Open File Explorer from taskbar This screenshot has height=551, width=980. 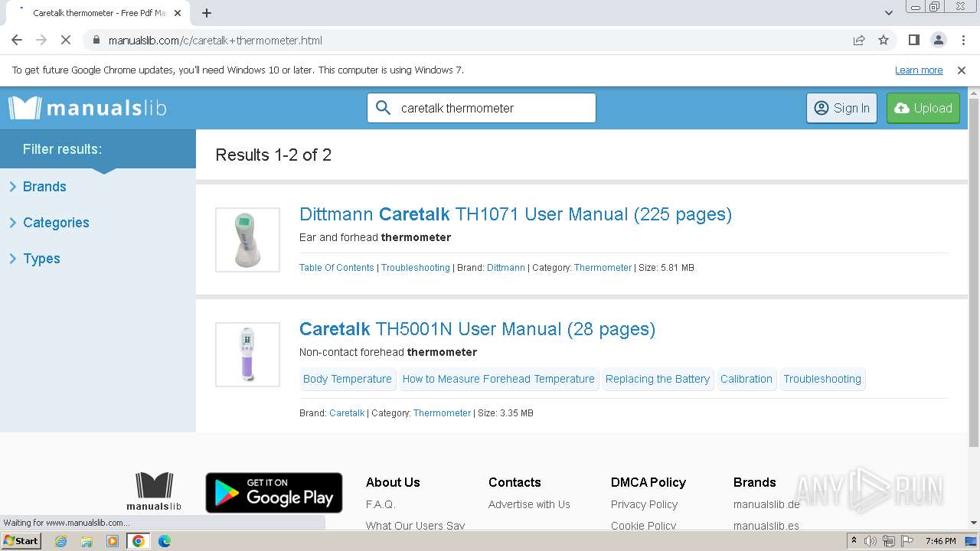(87, 541)
